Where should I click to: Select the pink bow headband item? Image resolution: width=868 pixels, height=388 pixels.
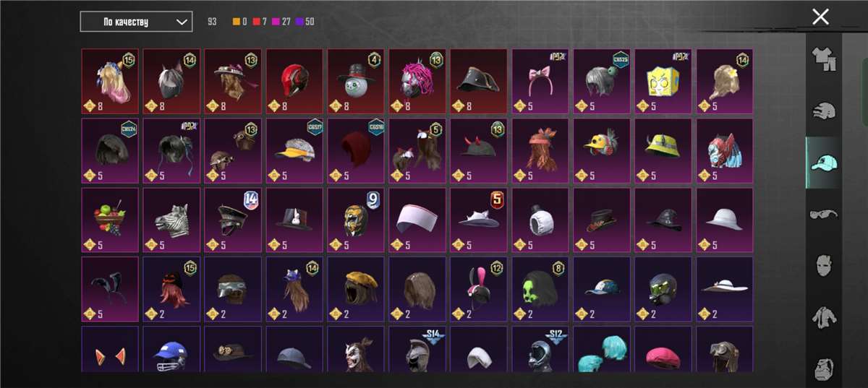[x=540, y=82]
